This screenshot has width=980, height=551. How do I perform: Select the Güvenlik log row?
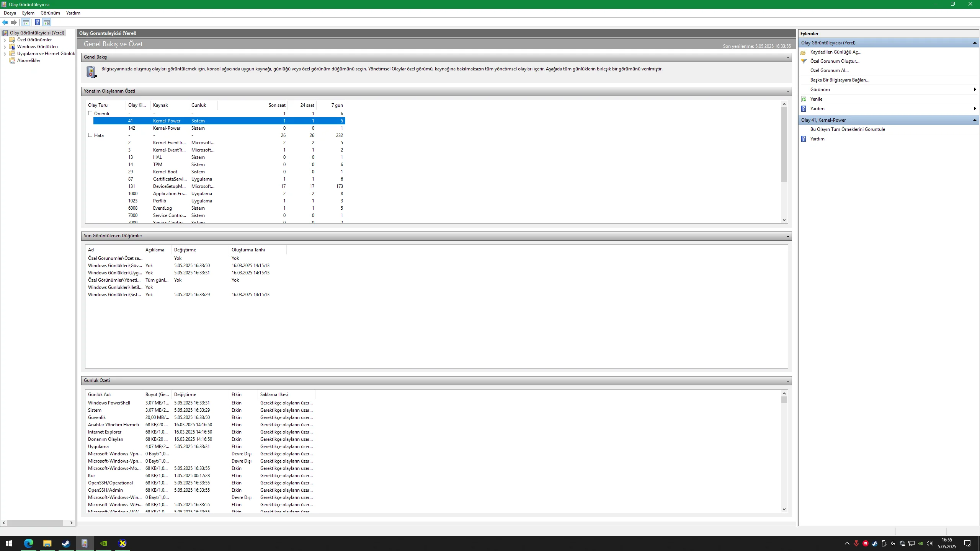tap(200, 417)
